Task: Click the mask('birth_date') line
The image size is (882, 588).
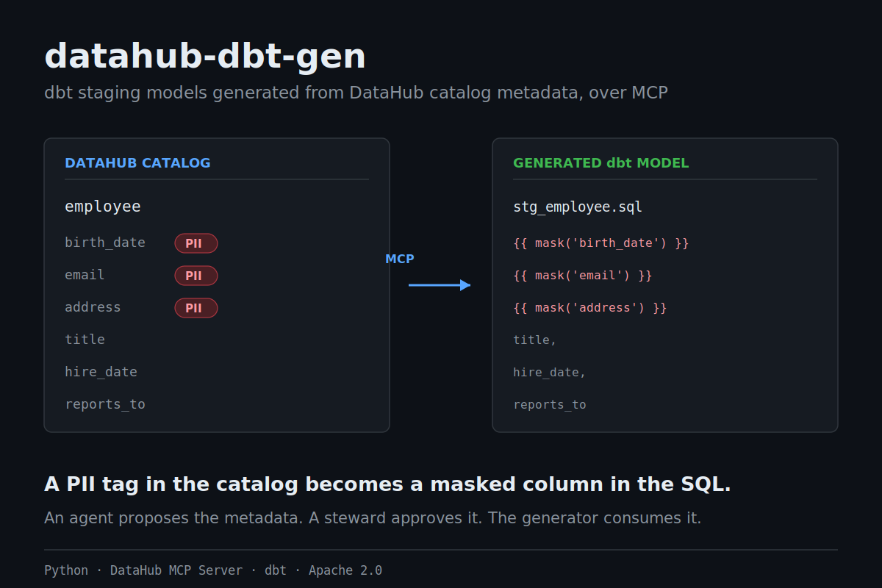Action: coord(601,243)
